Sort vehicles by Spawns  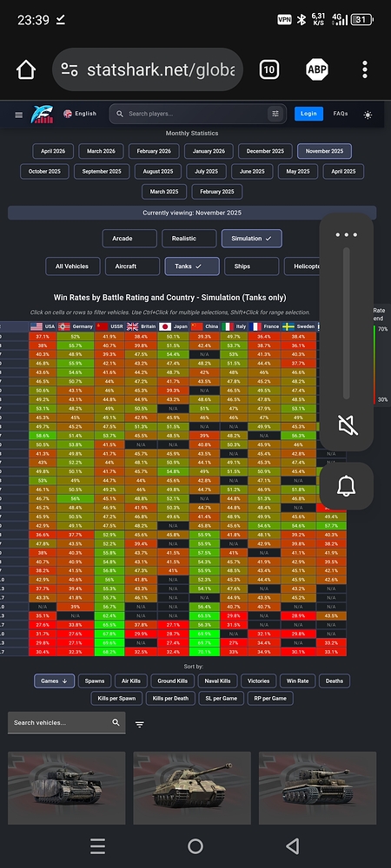pos(94,681)
